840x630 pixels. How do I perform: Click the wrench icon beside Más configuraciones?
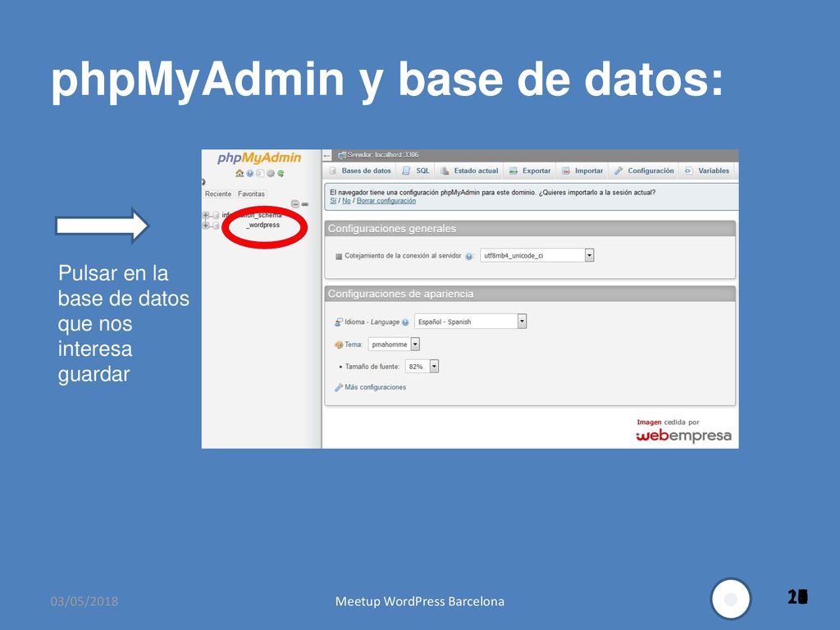click(x=339, y=387)
